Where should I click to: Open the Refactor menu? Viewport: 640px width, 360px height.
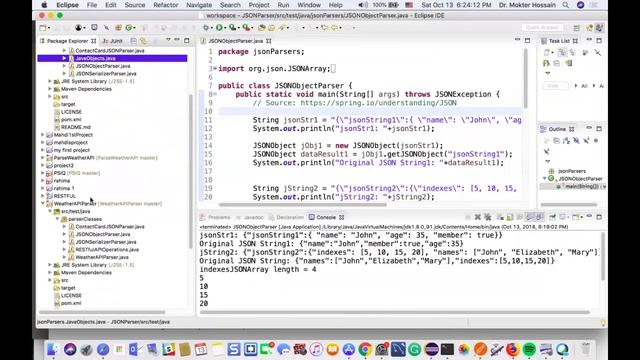click(165, 5)
